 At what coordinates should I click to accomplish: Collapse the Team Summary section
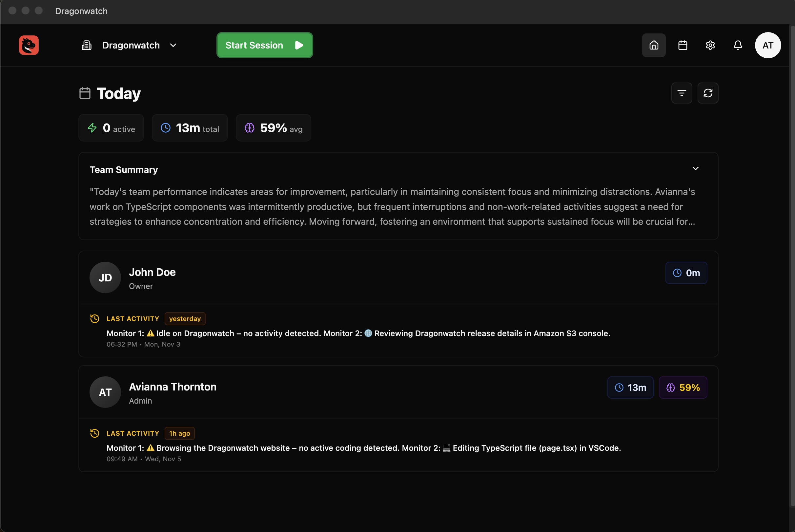(695, 168)
